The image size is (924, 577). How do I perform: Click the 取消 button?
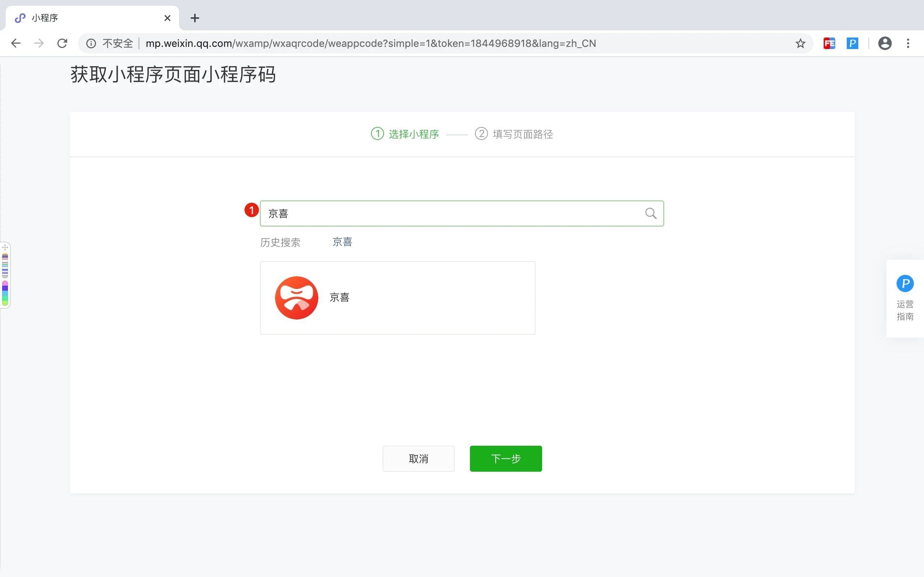pyautogui.click(x=418, y=458)
